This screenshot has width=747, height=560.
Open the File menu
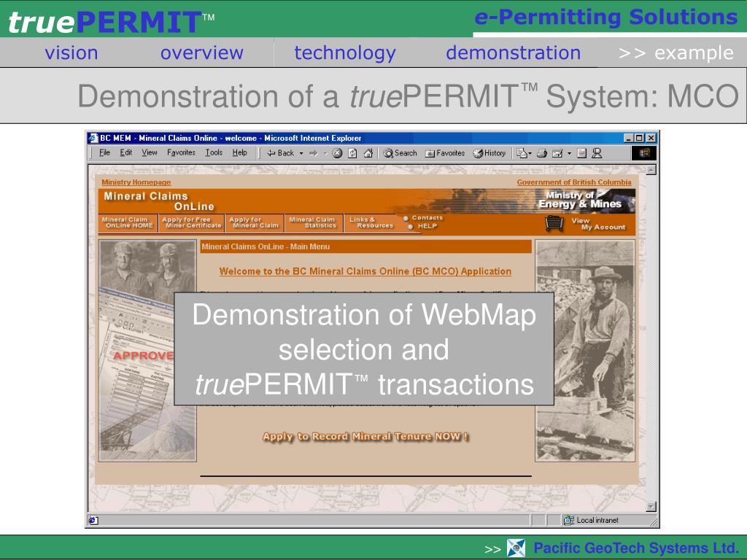tap(104, 152)
